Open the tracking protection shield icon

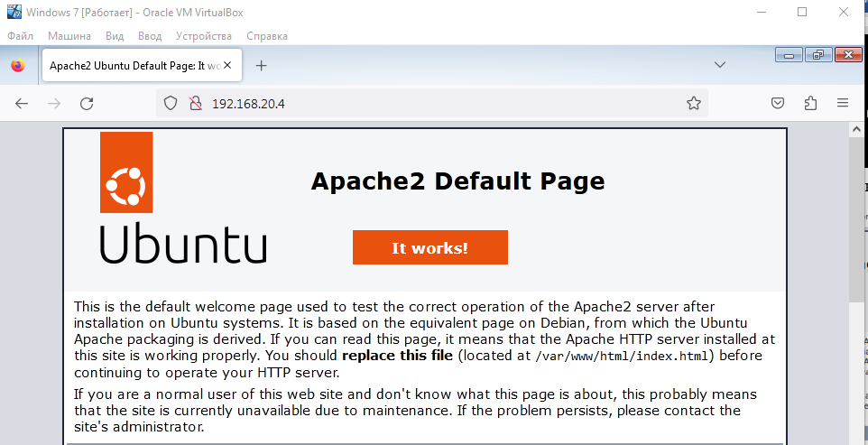[x=171, y=103]
